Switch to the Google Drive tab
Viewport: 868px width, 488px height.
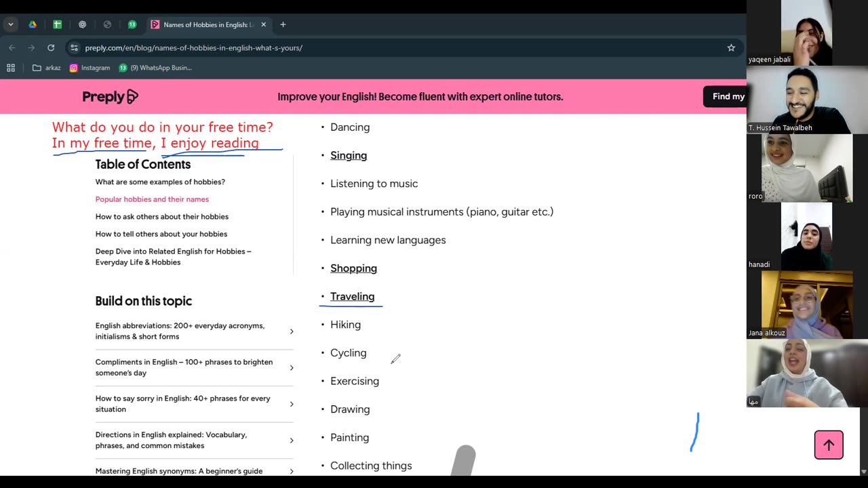tap(32, 24)
